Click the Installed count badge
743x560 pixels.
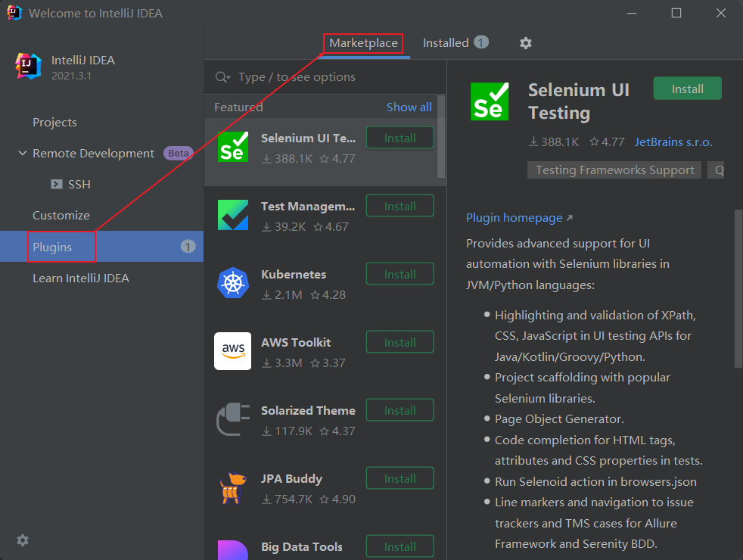[481, 42]
